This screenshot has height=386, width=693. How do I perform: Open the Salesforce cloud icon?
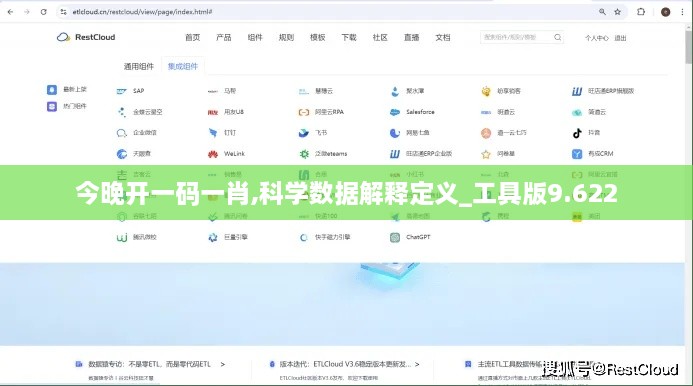(395, 112)
